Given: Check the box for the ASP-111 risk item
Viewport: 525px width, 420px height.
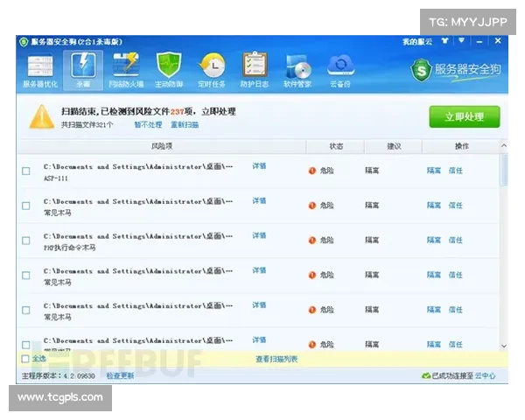Looking at the screenshot, I should (x=26, y=171).
